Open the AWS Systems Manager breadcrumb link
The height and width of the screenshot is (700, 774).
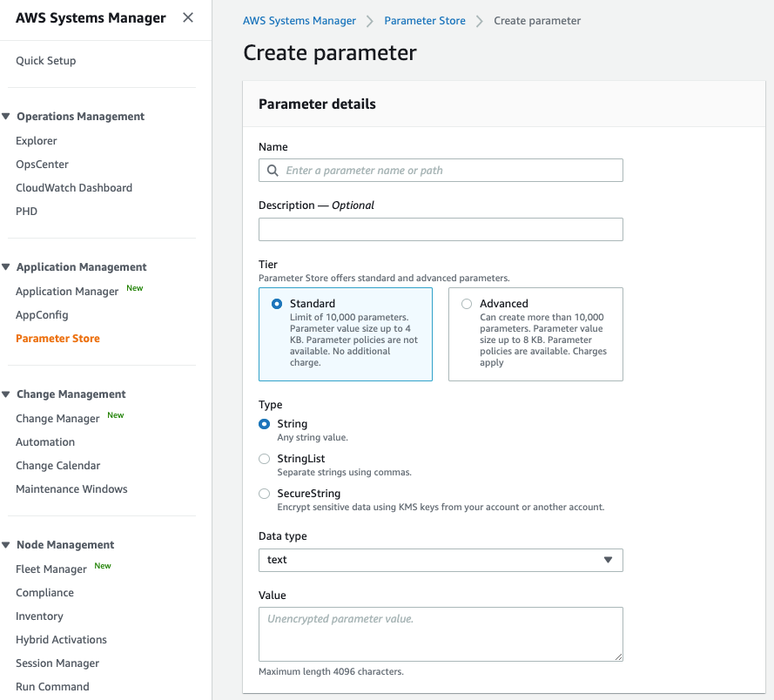300,20
